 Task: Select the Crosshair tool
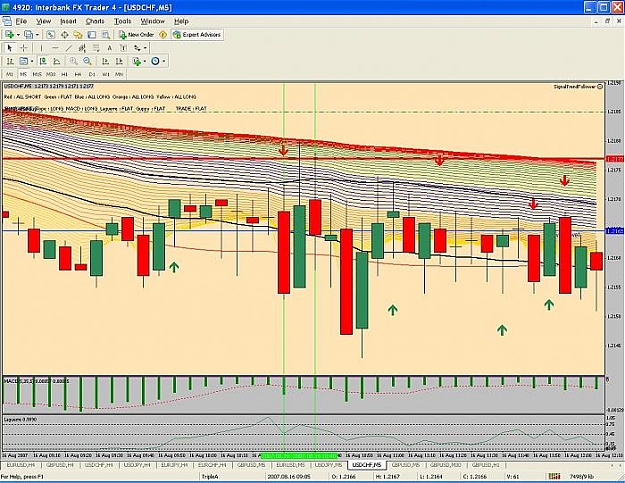(24, 48)
